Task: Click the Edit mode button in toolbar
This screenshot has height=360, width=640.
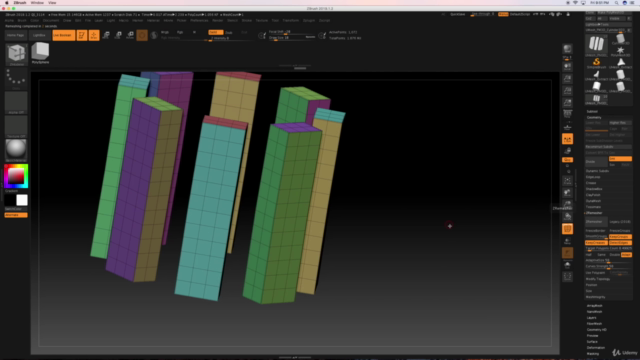Action: 82,36
